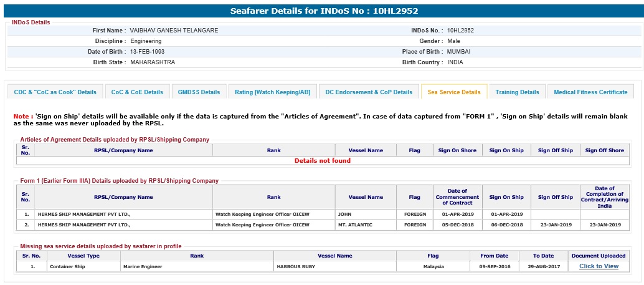Click the Document Uploaded column header
Viewport: 644px width, 285px height.
599,256
